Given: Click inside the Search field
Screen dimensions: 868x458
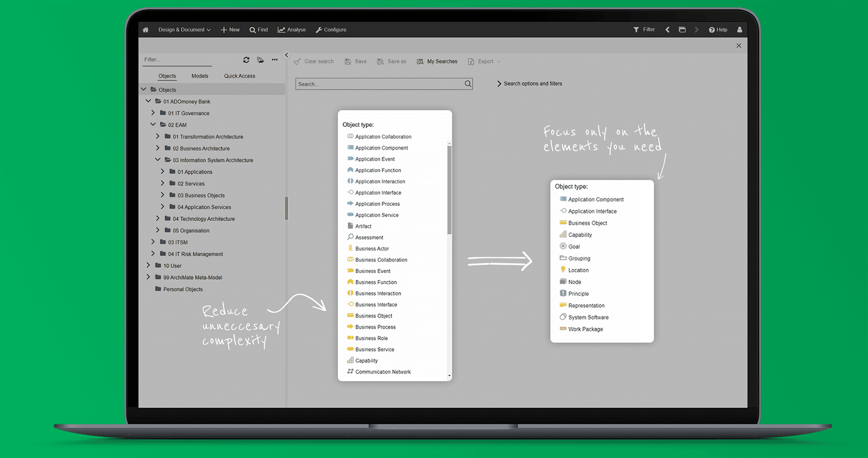Looking at the screenshot, I should 380,84.
